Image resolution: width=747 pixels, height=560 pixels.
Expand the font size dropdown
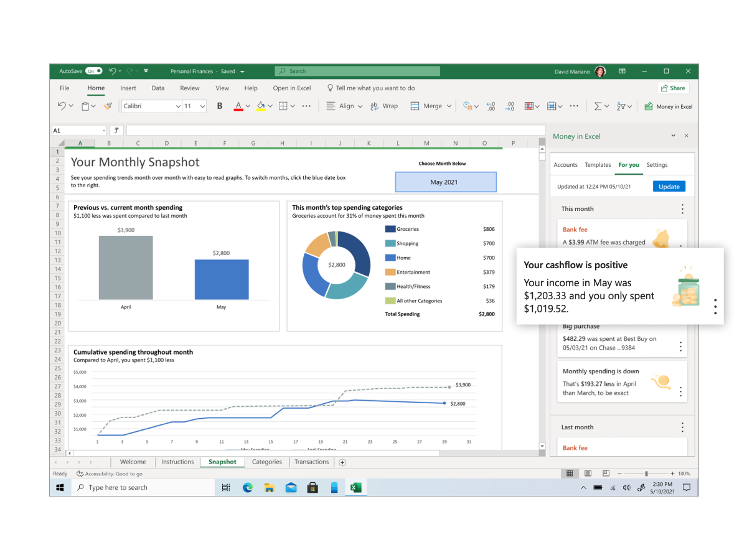coord(202,106)
